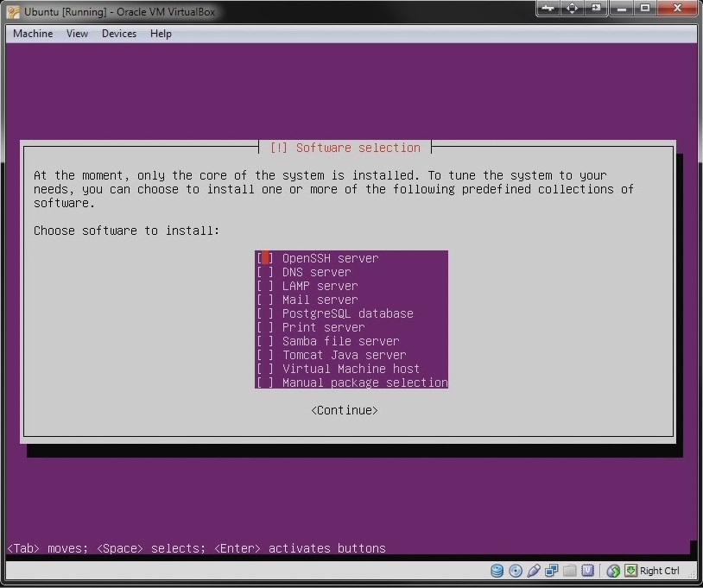Click the 'Tomcat Java server' label text

[345, 356]
